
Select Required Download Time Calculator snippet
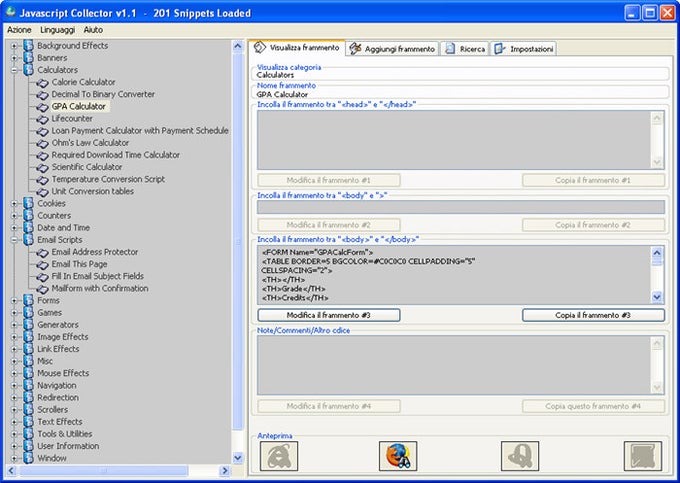coord(115,155)
